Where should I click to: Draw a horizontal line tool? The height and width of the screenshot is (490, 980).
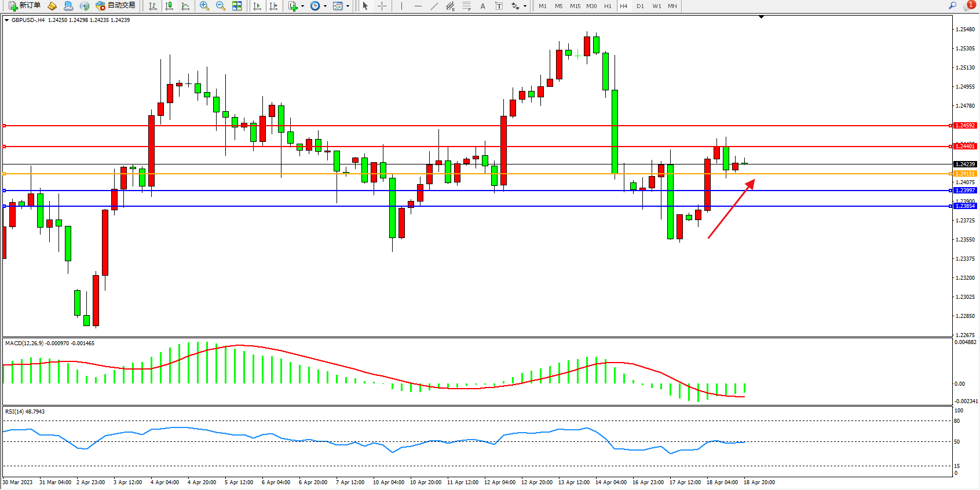tap(418, 6)
